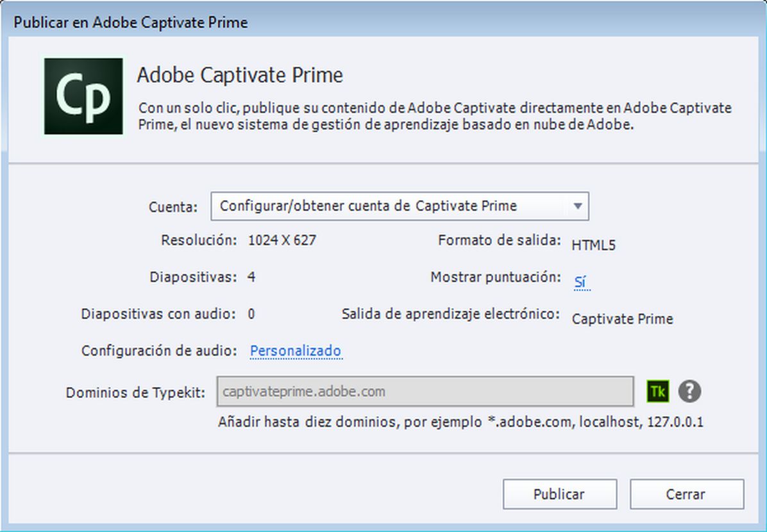
Task: Click the Cuenta label
Action: click(x=173, y=207)
